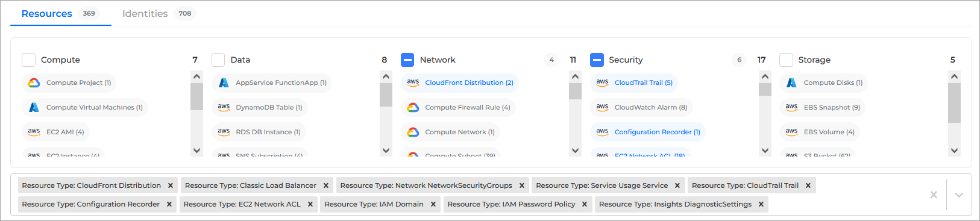Remove IAM Password Policy filter tag
Screen dimensions: 980x221
point(585,204)
